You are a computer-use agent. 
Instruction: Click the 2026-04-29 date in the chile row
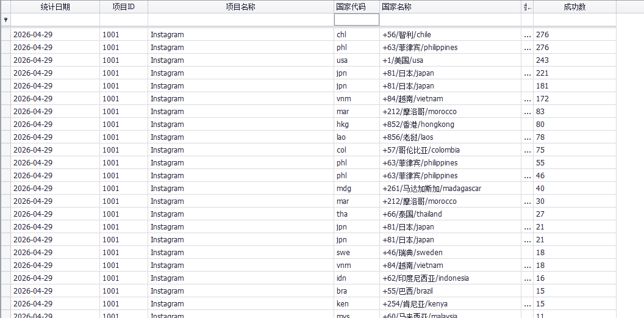[55, 35]
